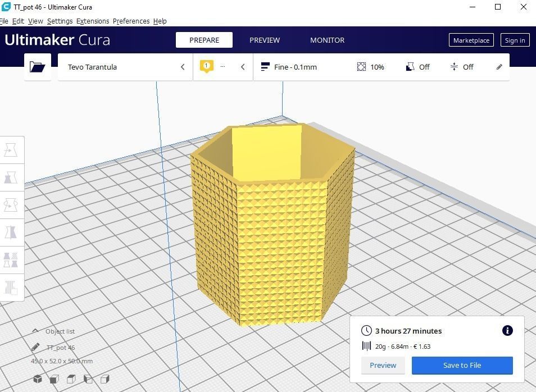
Task: Select the Rotate tool in left toolbar
Action: pyautogui.click(x=11, y=205)
